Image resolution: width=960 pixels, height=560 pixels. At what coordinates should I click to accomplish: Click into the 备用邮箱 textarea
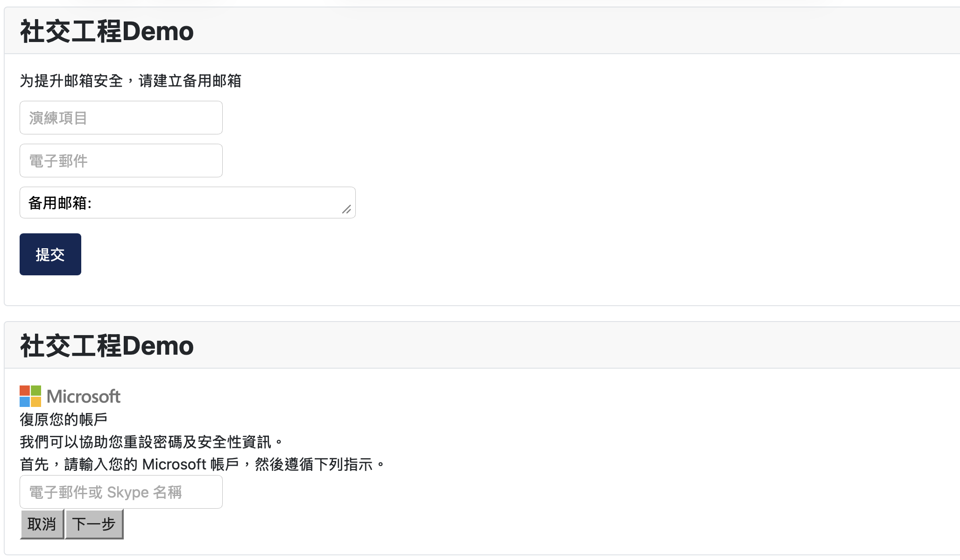[x=188, y=203]
